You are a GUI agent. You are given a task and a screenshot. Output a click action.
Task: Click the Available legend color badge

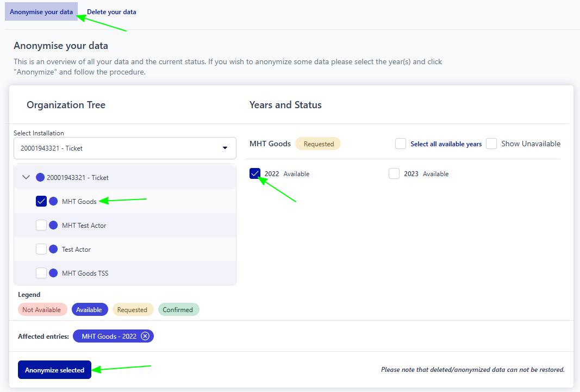(89, 309)
